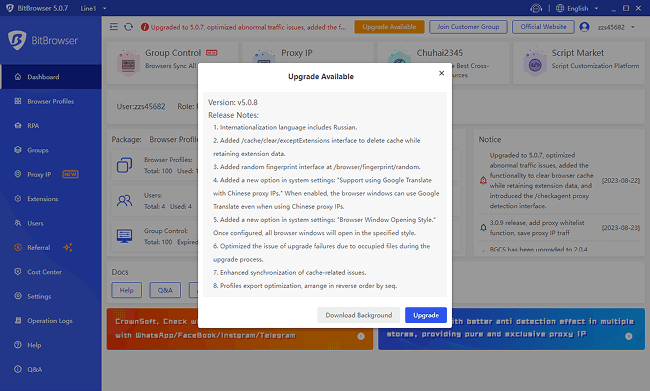
Task: Click globe language icon
Action: 560,8
